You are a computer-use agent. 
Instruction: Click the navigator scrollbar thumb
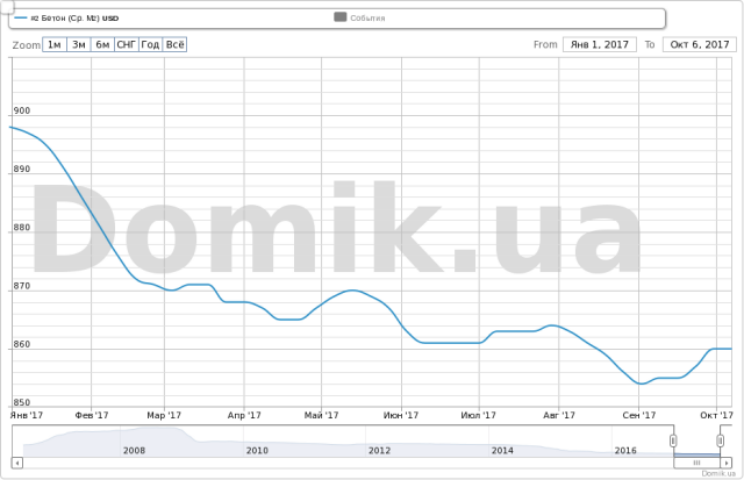pyautogui.click(x=697, y=462)
